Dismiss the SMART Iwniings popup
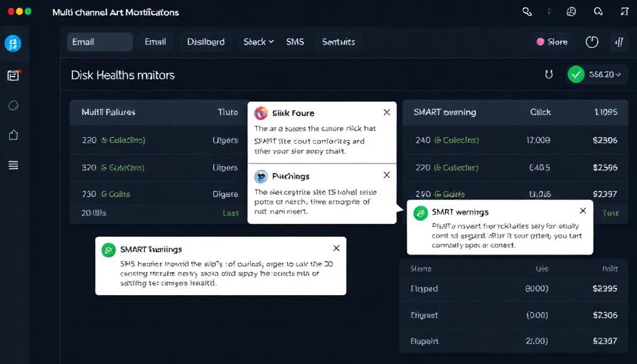Screen dimensions: 637x364 336,248
